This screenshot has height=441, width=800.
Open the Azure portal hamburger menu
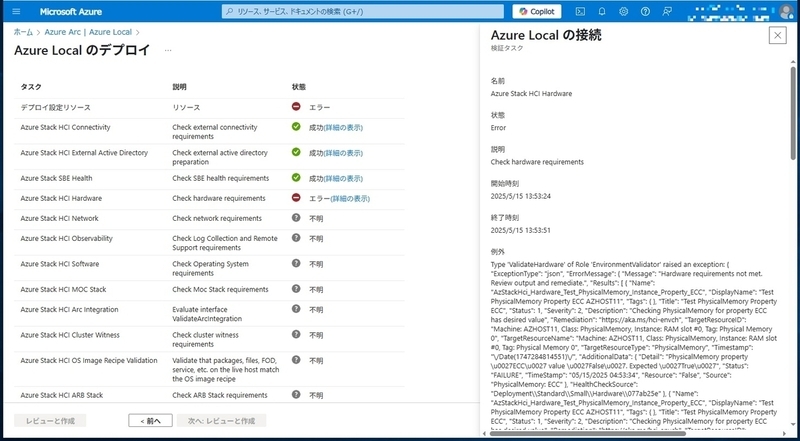click(x=16, y=11)
